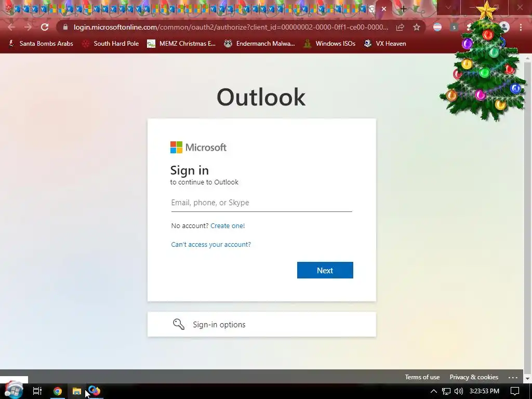View site security lock info

pyautogui.click(x=65, y=27)
